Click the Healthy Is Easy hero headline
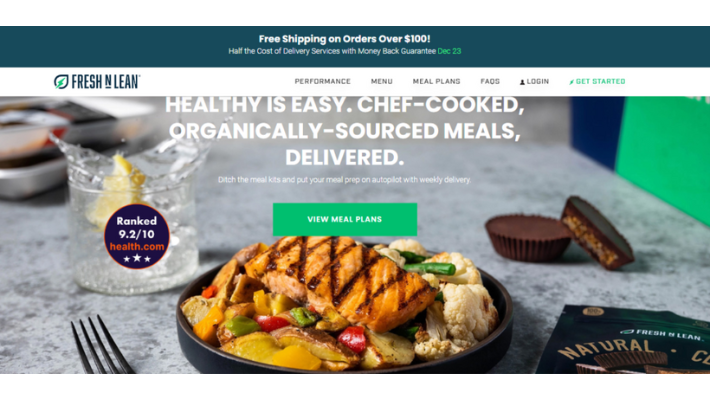The width and height of the screenshot is (710, 400). pos(345,131)
